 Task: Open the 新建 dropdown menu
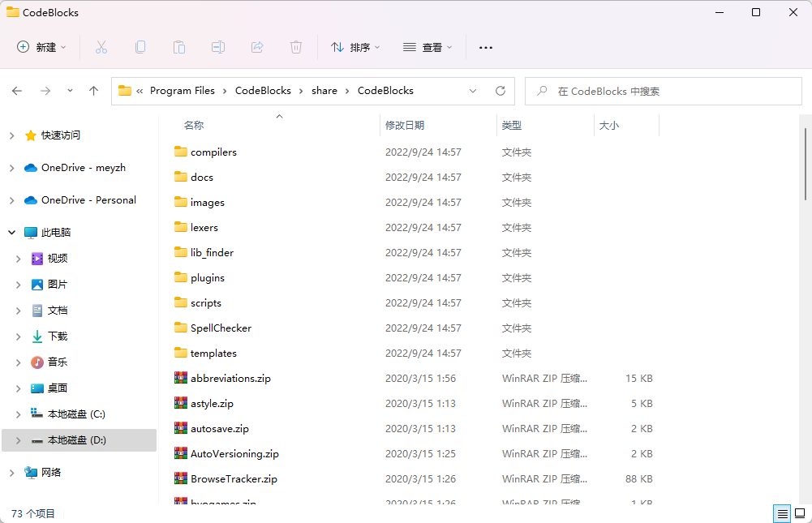pyautogui.click(x=42, y=47)
